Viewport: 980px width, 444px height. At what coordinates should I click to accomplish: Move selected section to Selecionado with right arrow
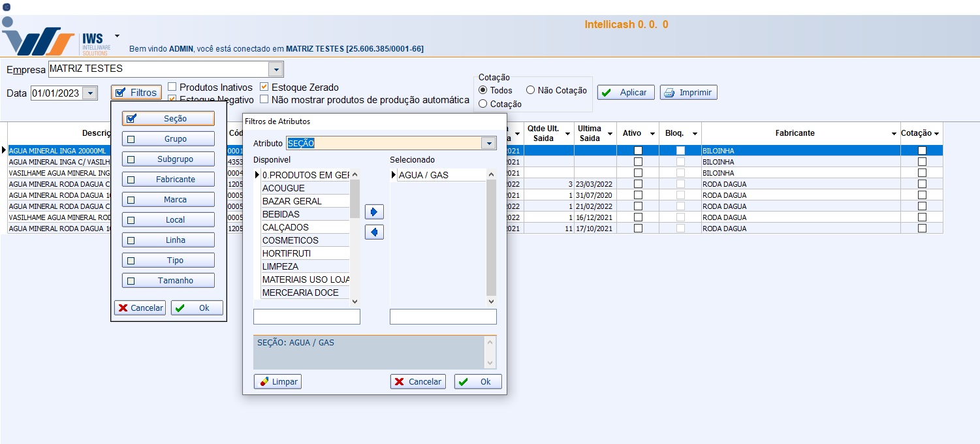tap(374, 212)
